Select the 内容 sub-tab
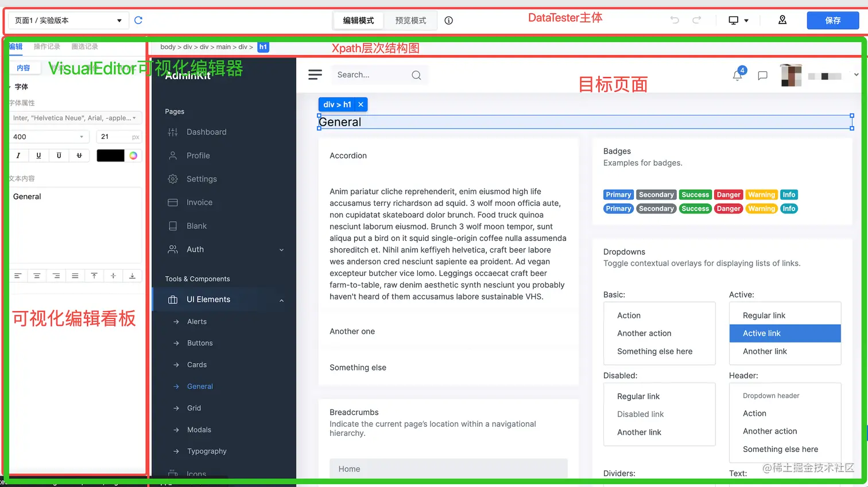Image resolution: width=868 pixels, height=487 pixels. 24,68
